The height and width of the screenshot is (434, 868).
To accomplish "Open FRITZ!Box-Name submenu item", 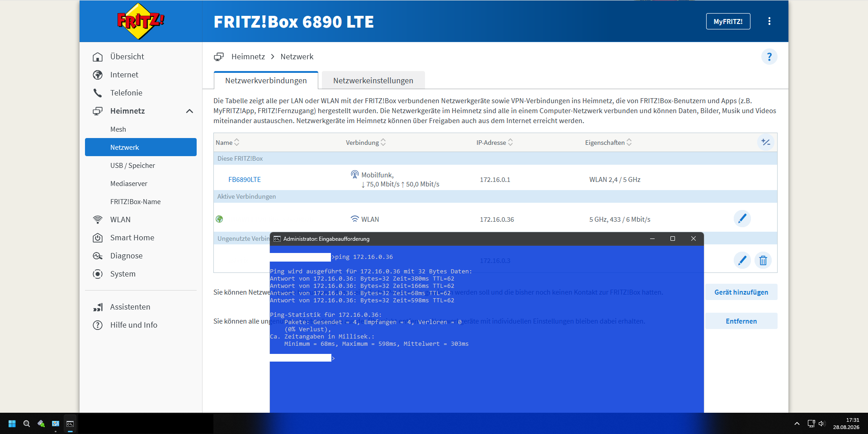I will click(136, 201).
